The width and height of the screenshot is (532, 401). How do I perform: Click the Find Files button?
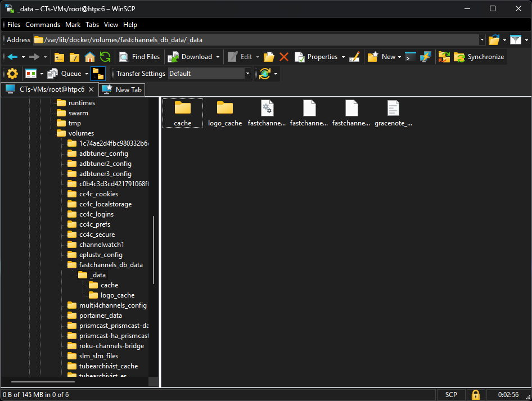[x=139, y=57]
